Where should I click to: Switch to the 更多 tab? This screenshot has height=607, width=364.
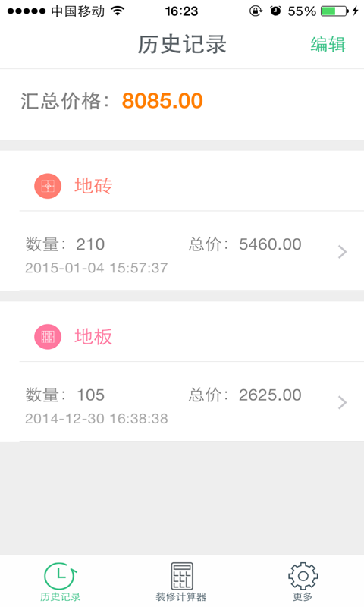point(303,596)
